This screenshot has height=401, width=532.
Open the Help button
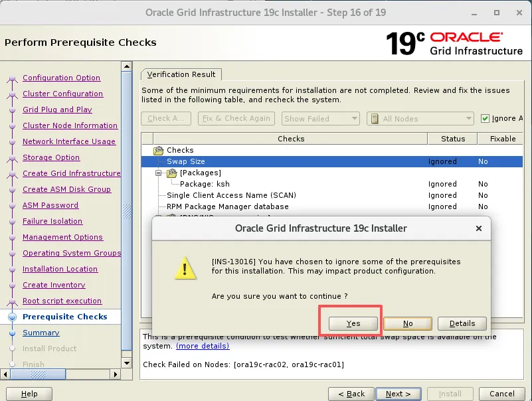pyautogui.click(x=29, y=394)
